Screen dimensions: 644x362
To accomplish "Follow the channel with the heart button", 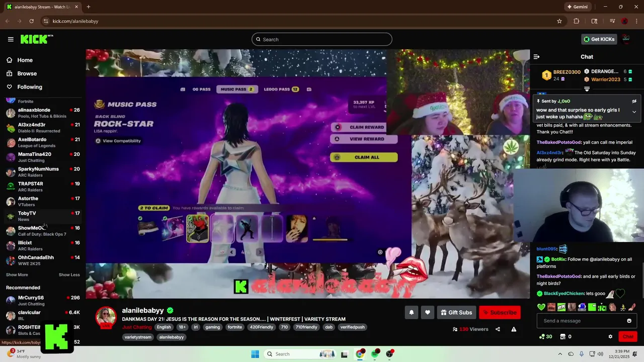I will (x=427, y=313).
